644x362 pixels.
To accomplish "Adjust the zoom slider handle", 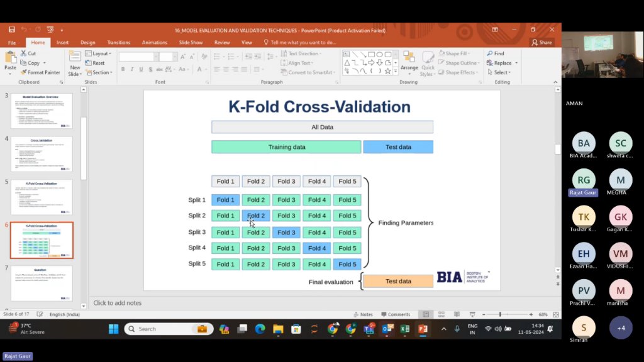I will (500, 314).
